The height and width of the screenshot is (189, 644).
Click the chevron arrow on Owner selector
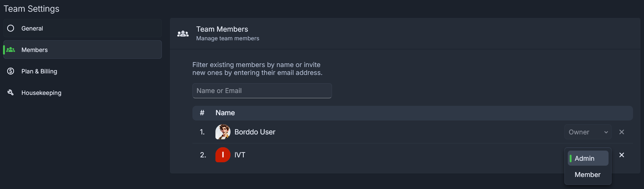coord(606,133)
